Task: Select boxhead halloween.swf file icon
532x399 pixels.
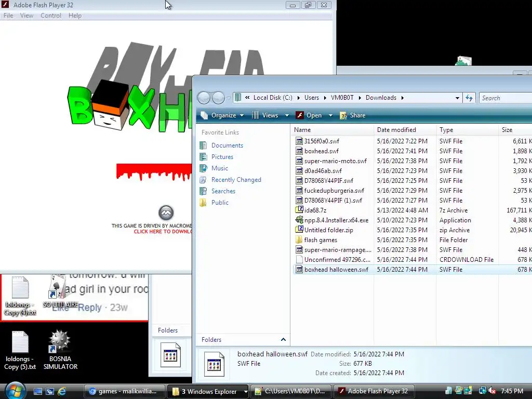Action: coord(299,270)
